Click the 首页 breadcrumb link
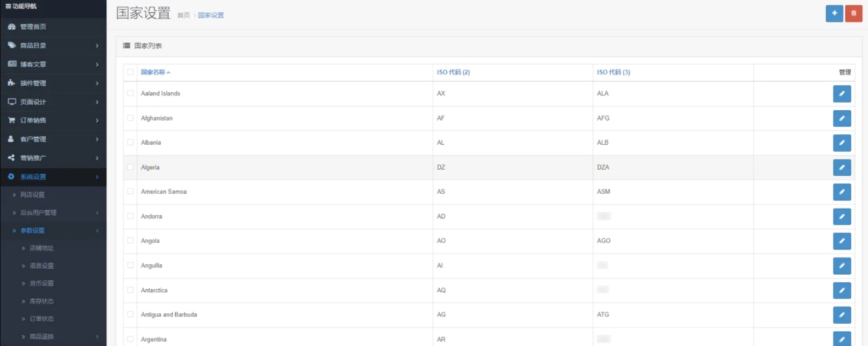Screen dimensions: 868x346 tap(184, 15)
